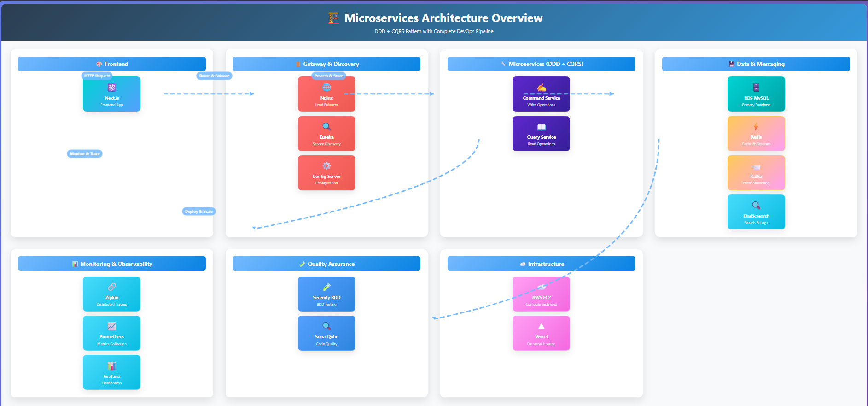
Task: Select the Infrastructure section header
Action: (542, 264)
